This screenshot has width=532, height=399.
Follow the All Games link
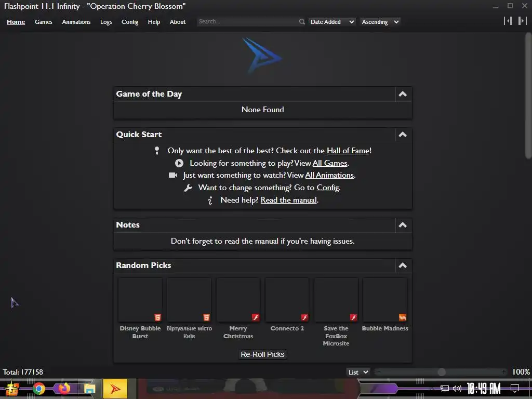[x=330, y=163]
